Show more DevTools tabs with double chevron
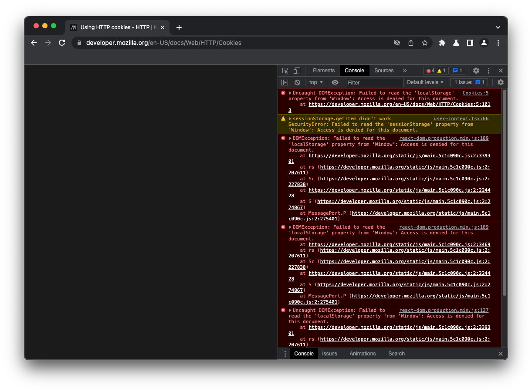This screenshot has width=532, height=392. [x=405, y=71]
